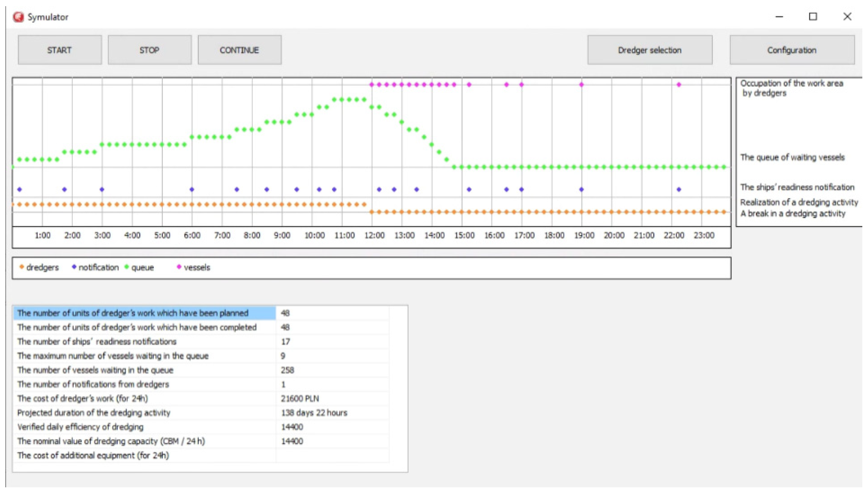Select 'Verified daily efficiency of dredging' row
This screenshot has width=868, height=493.
pos(201,427)
